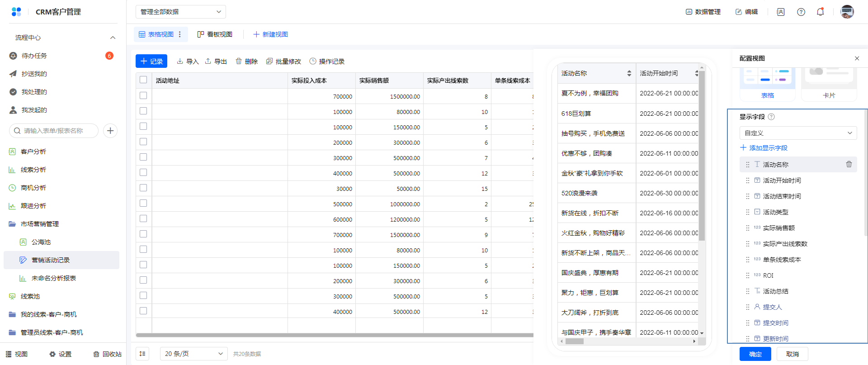868x365 pixels.
Task: Delete the 活动名称 field with trash icon
Action: (849, 164)
